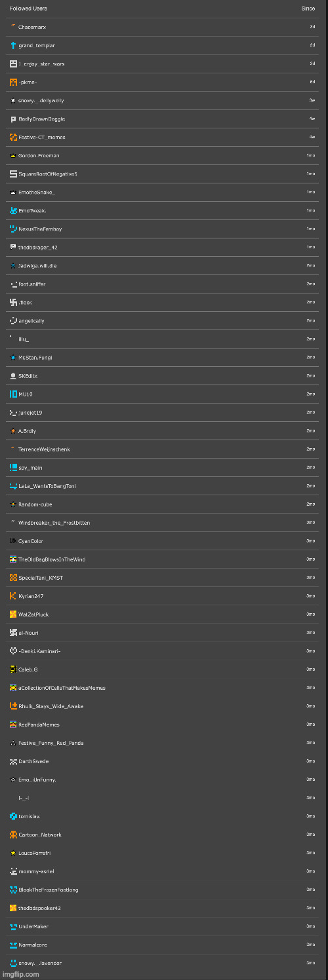Visit NexusTheFemboy's profile
Screen dimensions: 328x980
tap(40, 229)
